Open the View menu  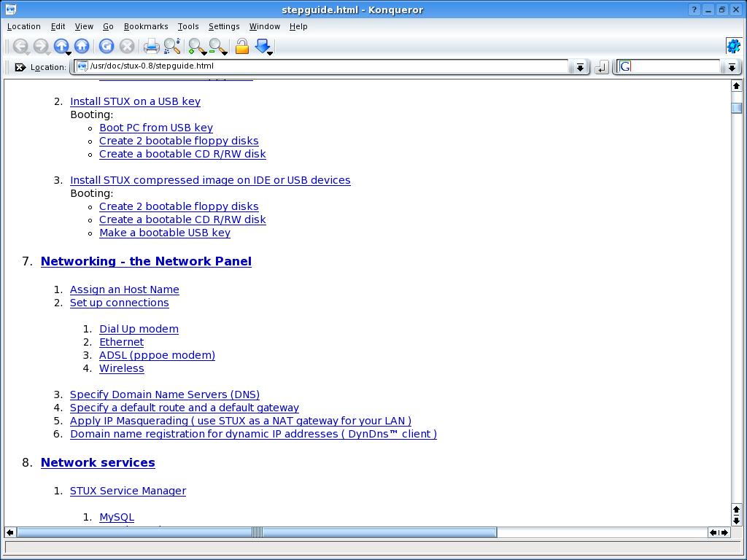(x=84, y=27)
